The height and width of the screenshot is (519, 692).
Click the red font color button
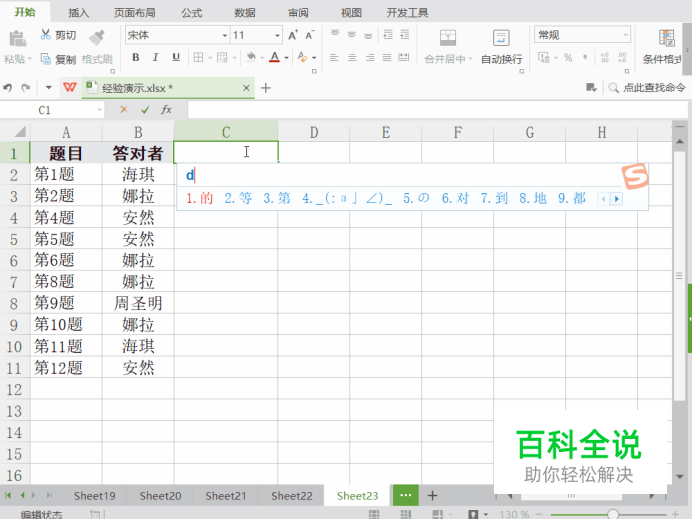[275, 57]
